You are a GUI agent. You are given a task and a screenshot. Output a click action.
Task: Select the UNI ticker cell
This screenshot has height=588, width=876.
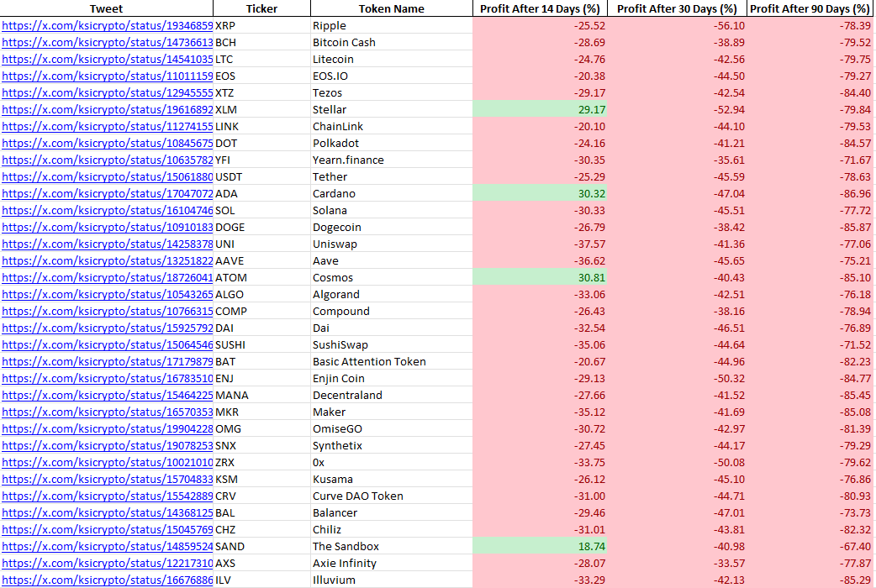pyautogui.click(x=261, y=244)
